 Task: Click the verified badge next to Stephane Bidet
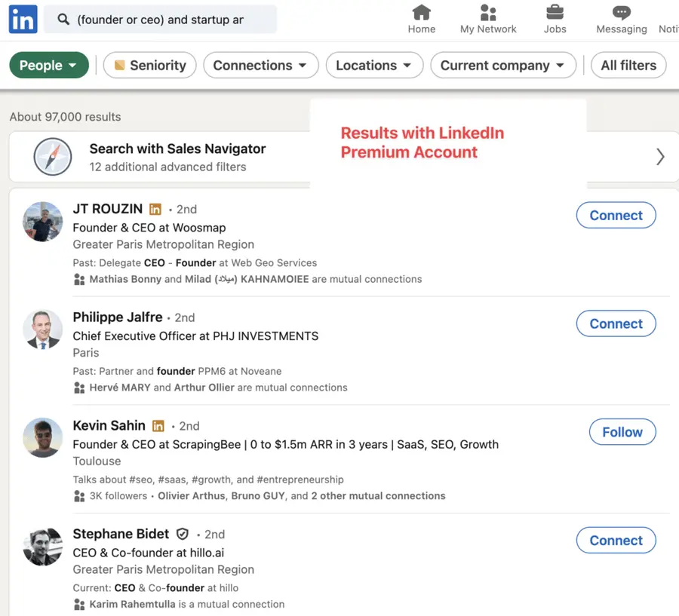click(x=182, y=533)
